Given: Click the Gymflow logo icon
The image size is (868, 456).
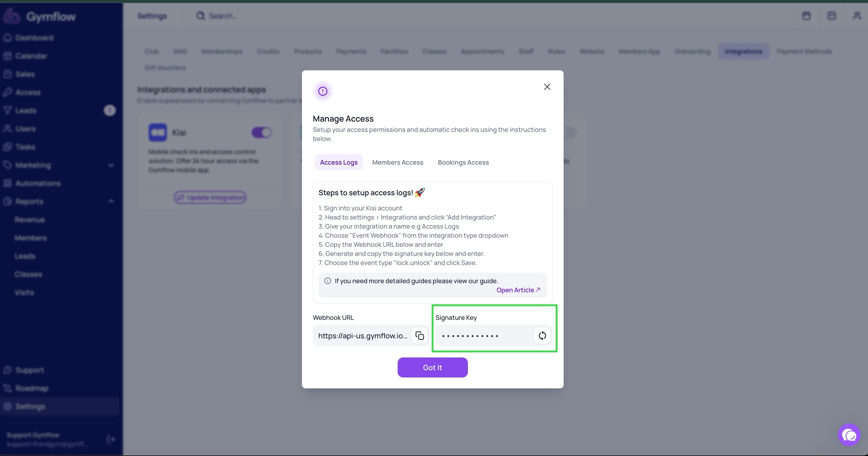Looking at the screenshot, I should 12,16.
